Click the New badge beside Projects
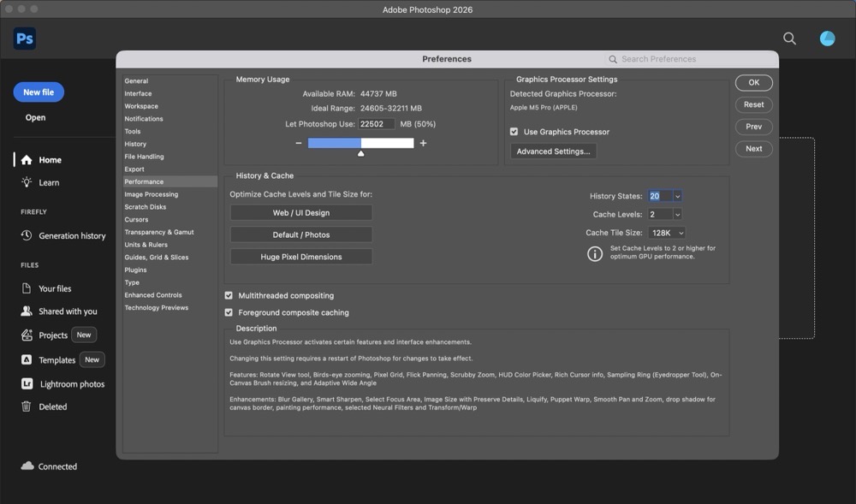The width and height of the screenshot is (856, 504). [84, 335]
